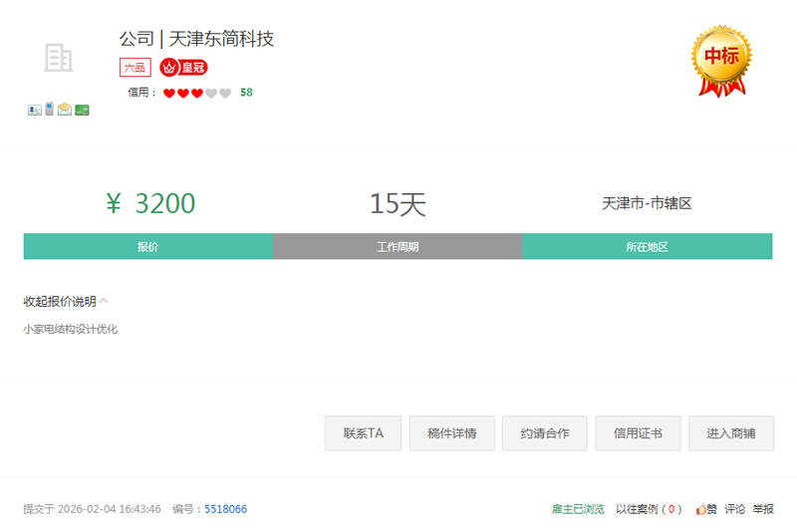
Task: Click the gold 中标 award ribbon
Action: coord(721,59)
